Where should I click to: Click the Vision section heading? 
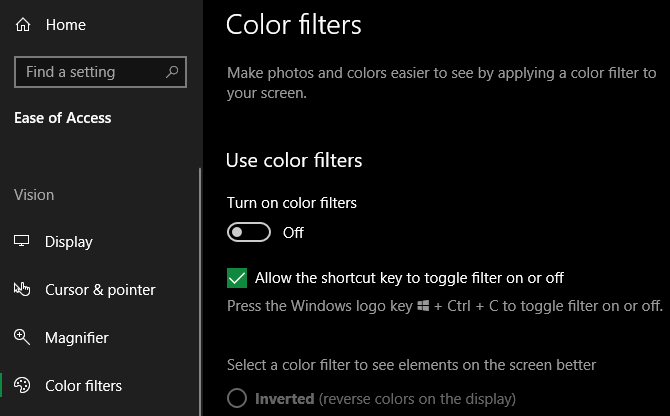pos(34,194)
